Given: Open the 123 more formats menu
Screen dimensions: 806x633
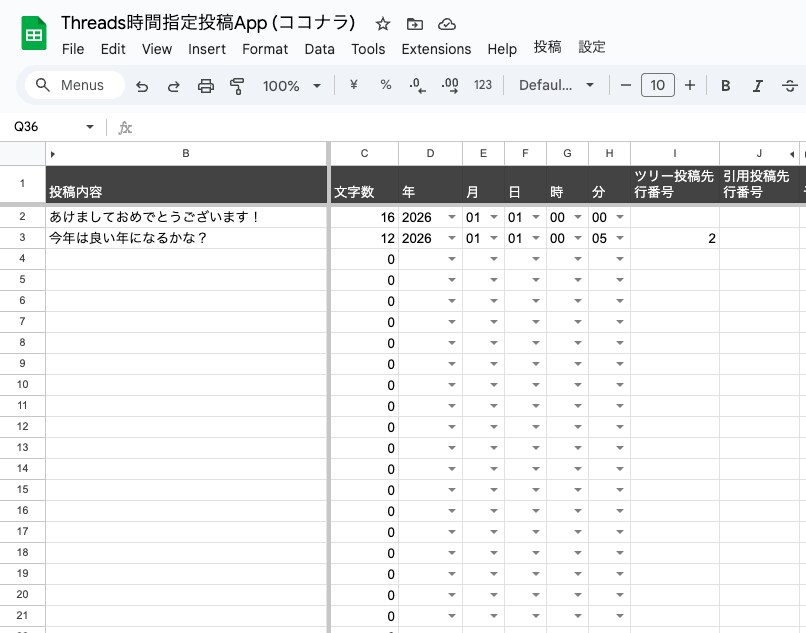Looking at the screenshot, I should (x=483, y=85).
